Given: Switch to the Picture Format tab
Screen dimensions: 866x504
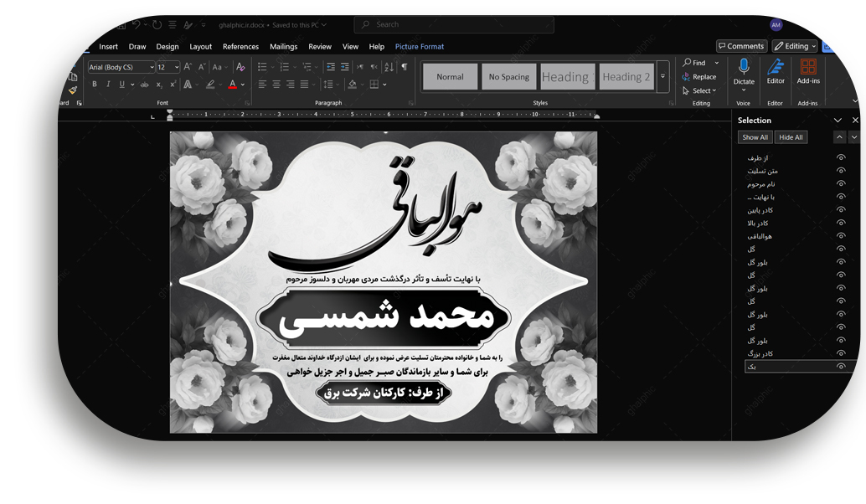Looking at the screenshot, I should pyautogui.click(x=419, y=47).
